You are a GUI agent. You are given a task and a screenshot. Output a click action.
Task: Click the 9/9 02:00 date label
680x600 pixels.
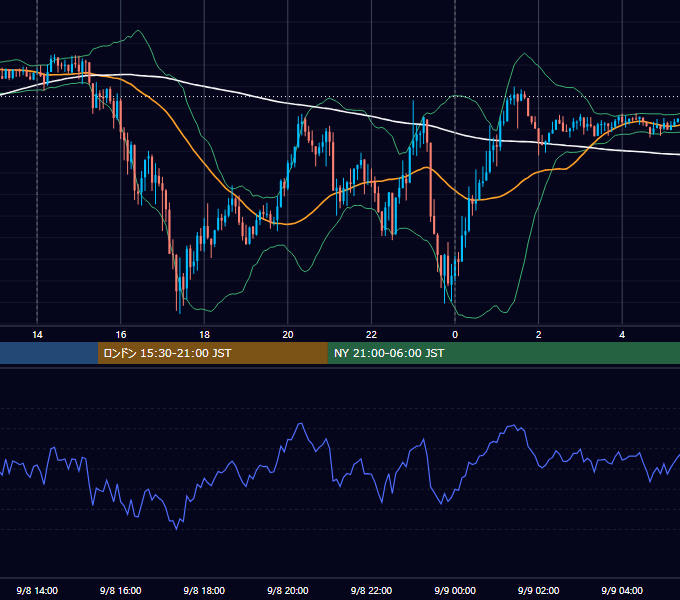pos(539,590)
